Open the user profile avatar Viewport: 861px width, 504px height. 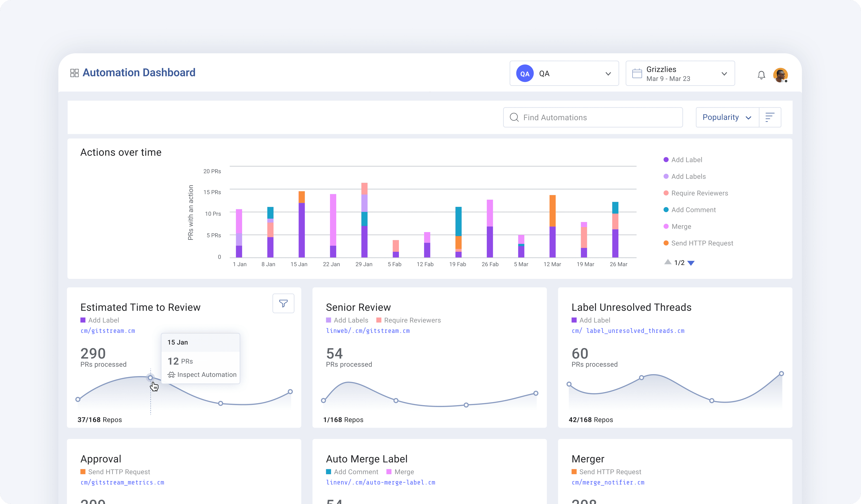pyautogui.click(x=781, y=75)
